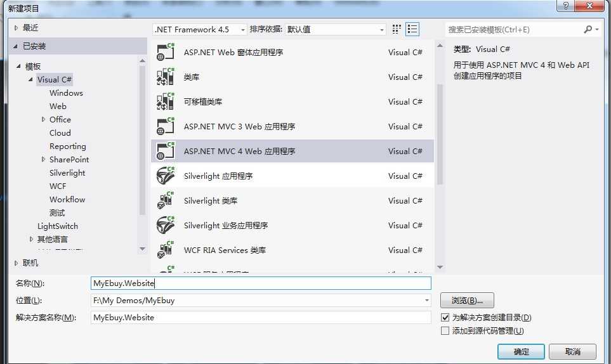
Task: Select the ASP.NET MVC 3 Web 应用程序 row text
Action: (239, 127)
